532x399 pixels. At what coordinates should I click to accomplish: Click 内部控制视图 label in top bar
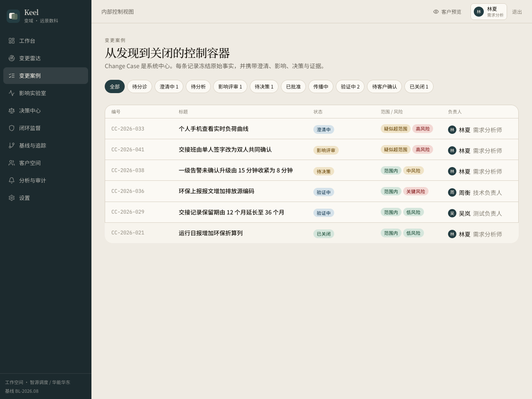pos(118,12)
